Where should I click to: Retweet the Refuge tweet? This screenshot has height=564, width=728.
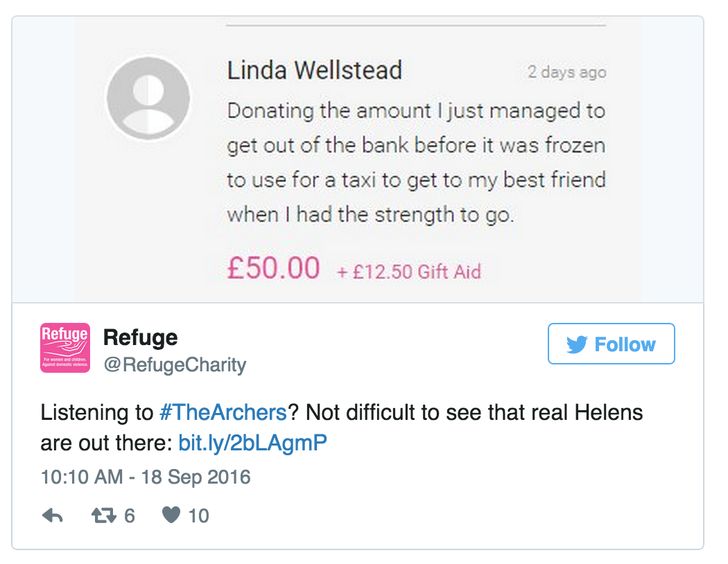coord(103,515)
